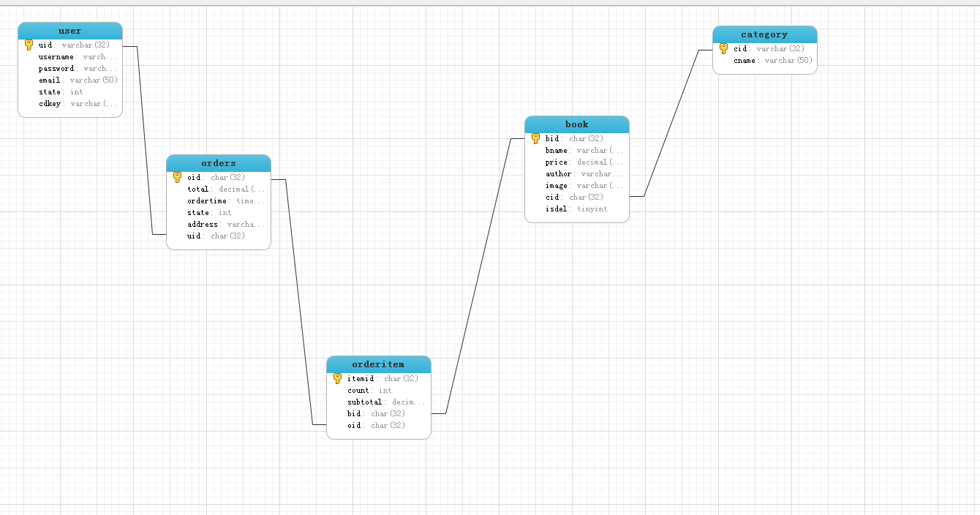Click the price decimal field in book table
This screenshot has height=515, width=980.
click(584, 162)
